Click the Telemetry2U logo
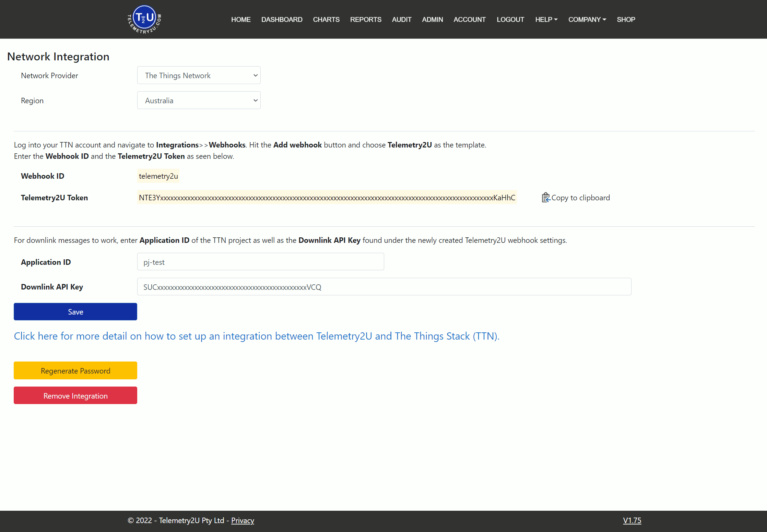 (x=144, y=19)
